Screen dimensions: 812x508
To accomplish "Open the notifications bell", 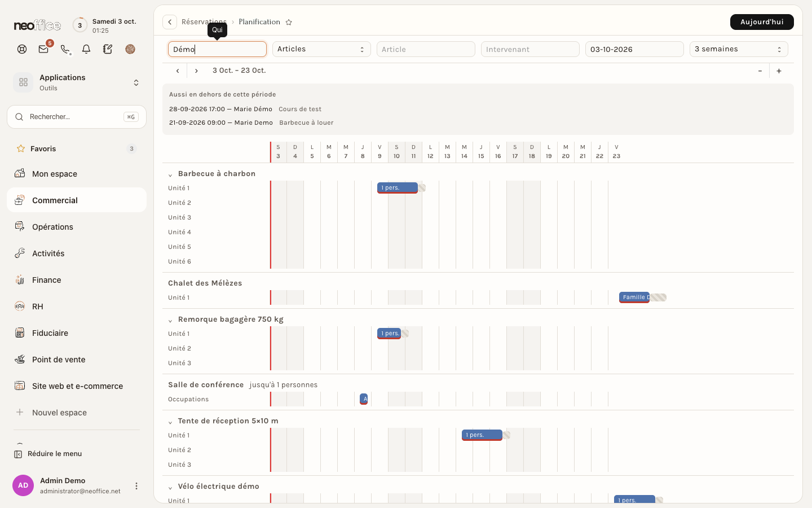I will pyautogui.click(x=86, y=49).
